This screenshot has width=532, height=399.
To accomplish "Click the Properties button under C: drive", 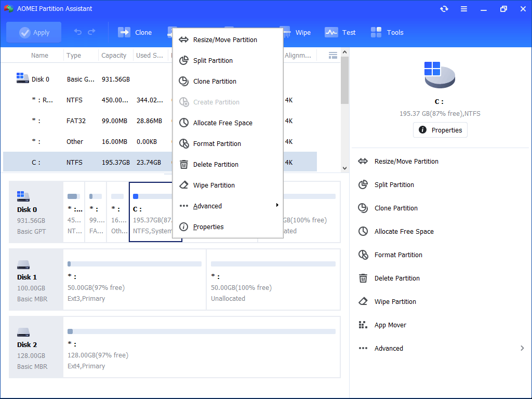I will tap(440, 130).
